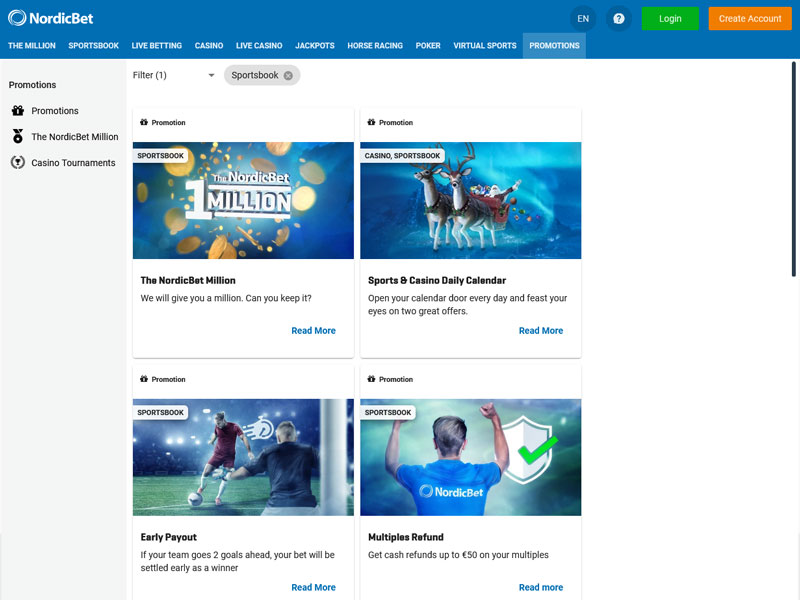Image resolution: width=800 pixels, height=600 pixels.
Task: Click the Promotions sidebar heading
Action: click(32, 85)
